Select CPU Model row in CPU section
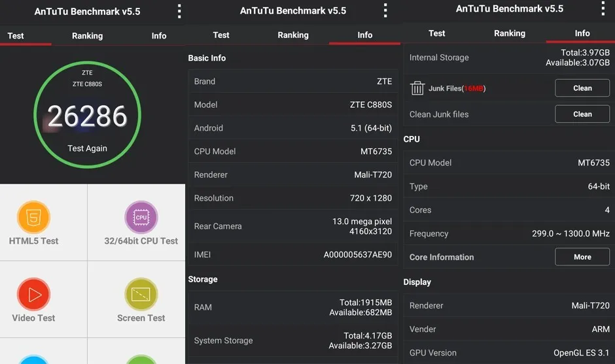Screen dimensions: 615x364 click(x=510, y=163)
